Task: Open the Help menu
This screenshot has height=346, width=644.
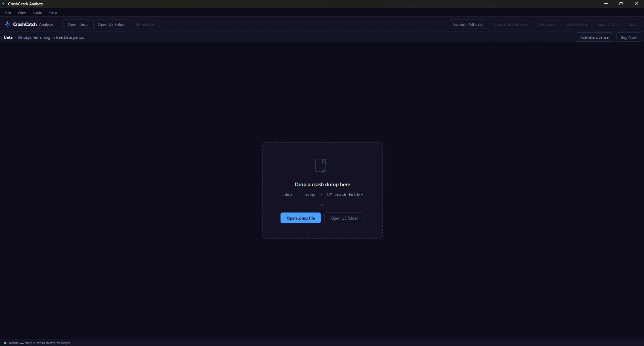Action: coord(53,12)
